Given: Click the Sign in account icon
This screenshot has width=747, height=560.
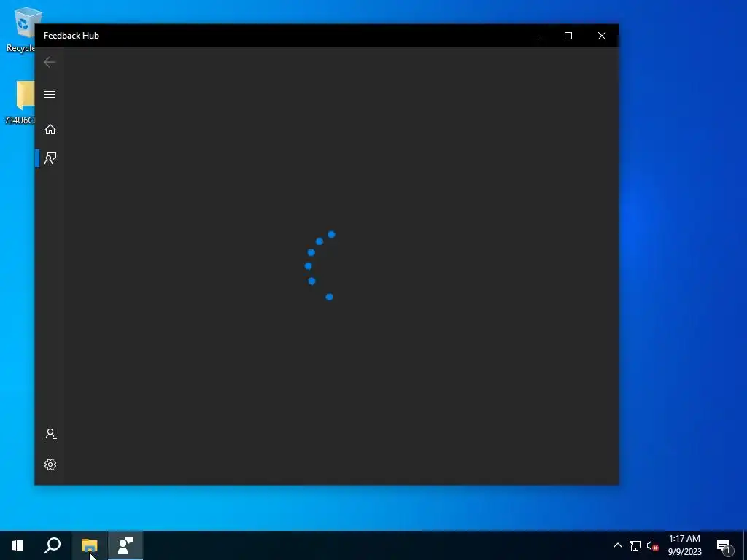Looking at the screenshot, I should (x=50, y=435).
